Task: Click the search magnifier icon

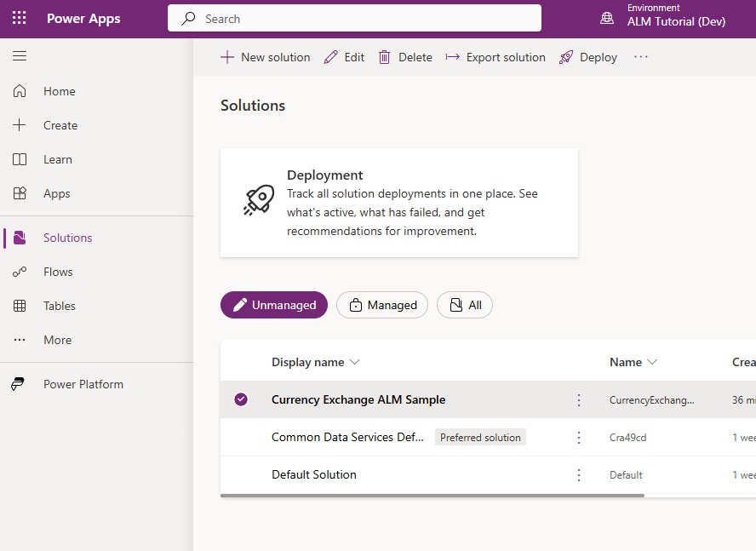Action: tap(188, 19)
